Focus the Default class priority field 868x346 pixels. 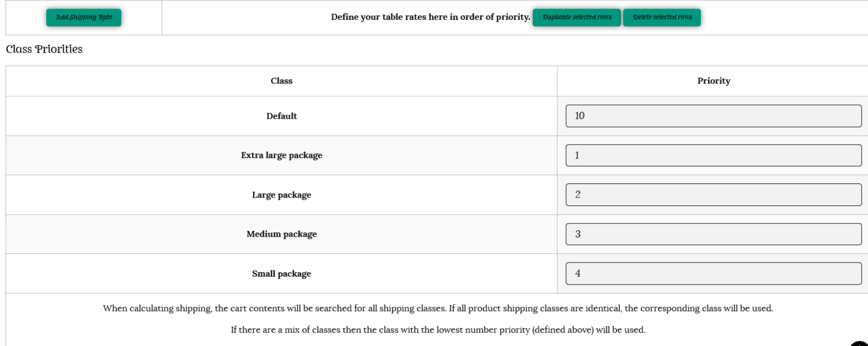click(713, 116)
